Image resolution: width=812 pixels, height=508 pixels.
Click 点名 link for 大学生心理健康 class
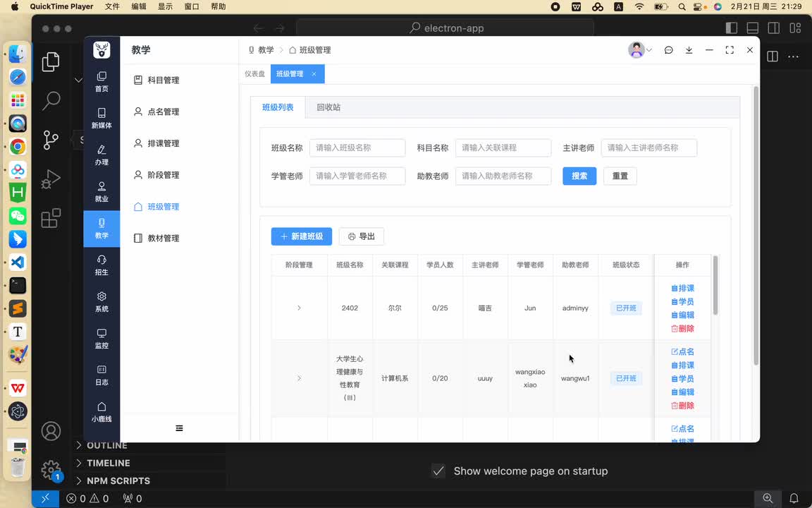coord(682,352)
